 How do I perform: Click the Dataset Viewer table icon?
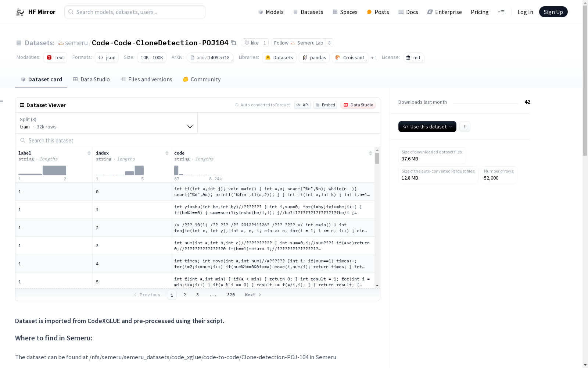tap(22, 105)
